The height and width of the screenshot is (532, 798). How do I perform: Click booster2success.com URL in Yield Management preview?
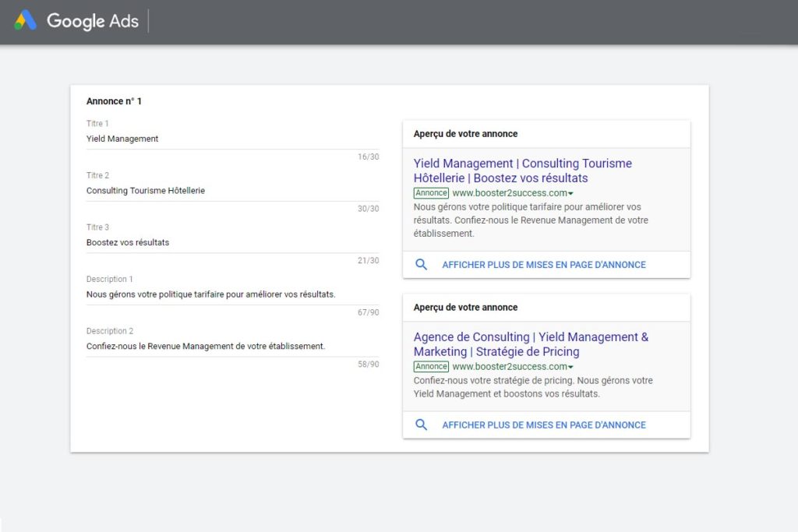(x=510, y=193)
